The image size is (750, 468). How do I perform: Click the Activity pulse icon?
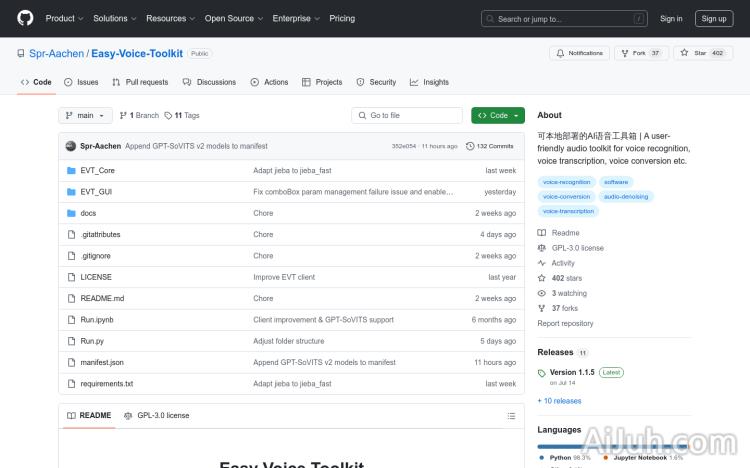[541, 263]
